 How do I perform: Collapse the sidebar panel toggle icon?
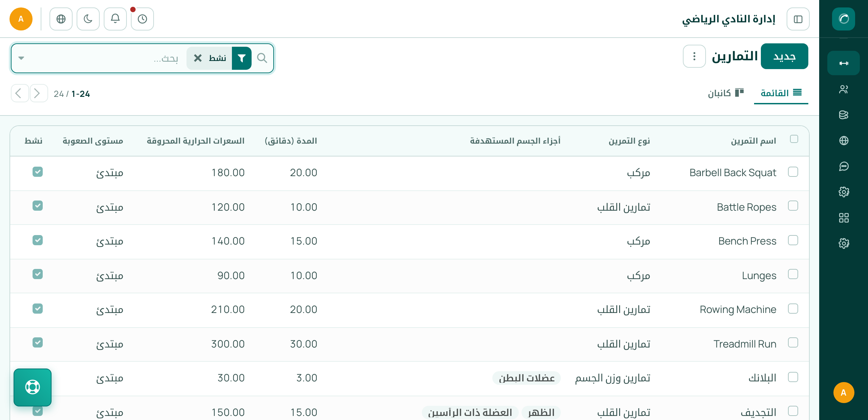point(798,19)
